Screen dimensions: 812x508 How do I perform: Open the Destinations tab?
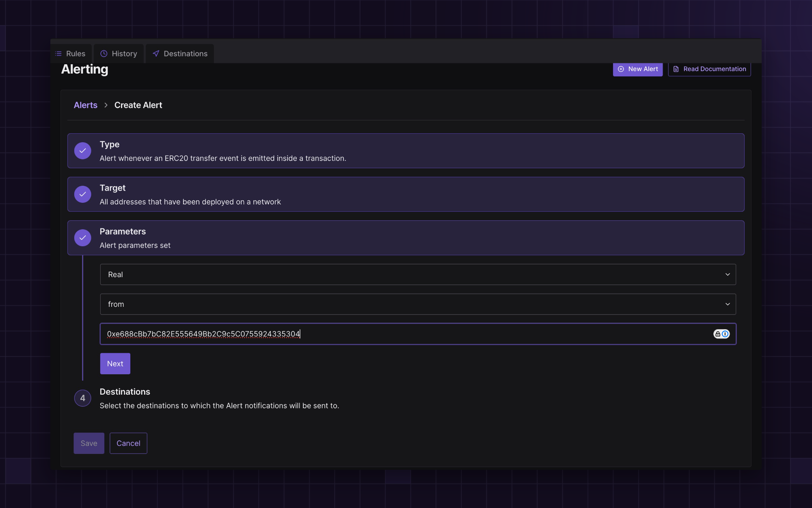point(180,54)
